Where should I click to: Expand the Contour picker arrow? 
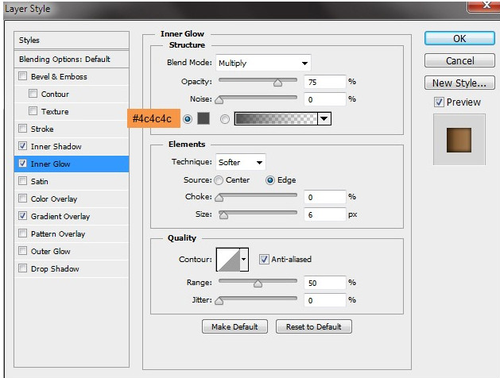coord(244,259)
